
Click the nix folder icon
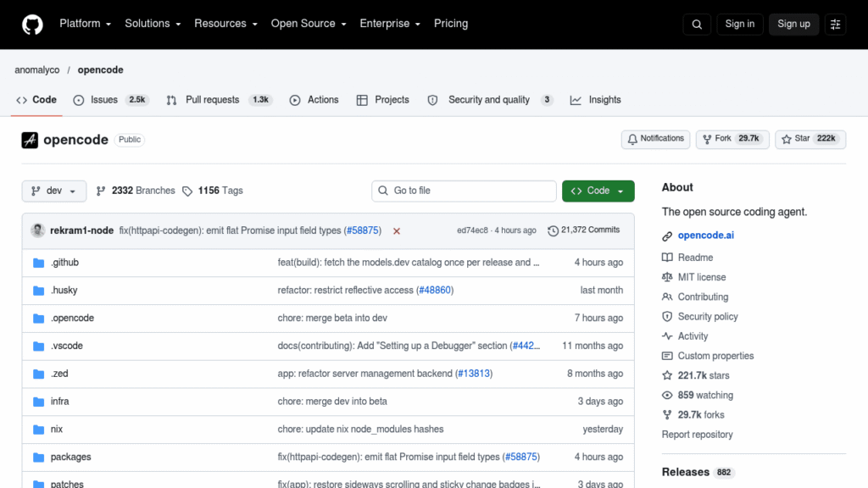click(x=38, y=430)
